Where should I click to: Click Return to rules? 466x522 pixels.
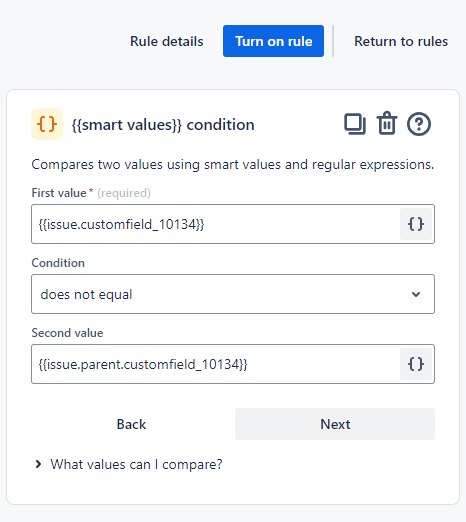point(401,41)
